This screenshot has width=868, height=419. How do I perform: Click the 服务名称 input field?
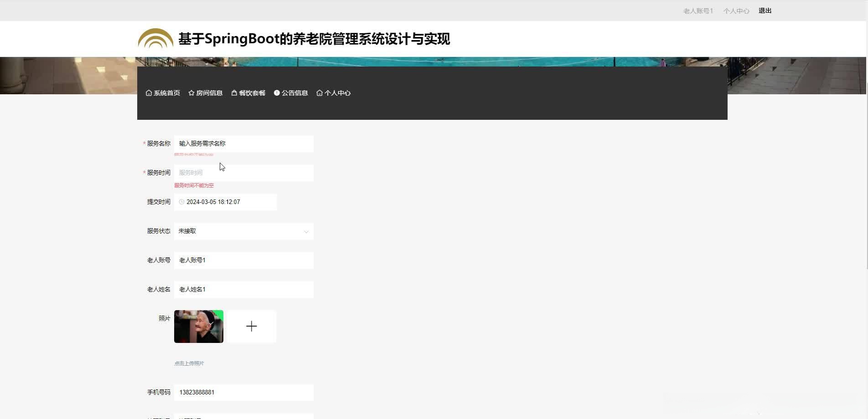click(x=244, y=143)
